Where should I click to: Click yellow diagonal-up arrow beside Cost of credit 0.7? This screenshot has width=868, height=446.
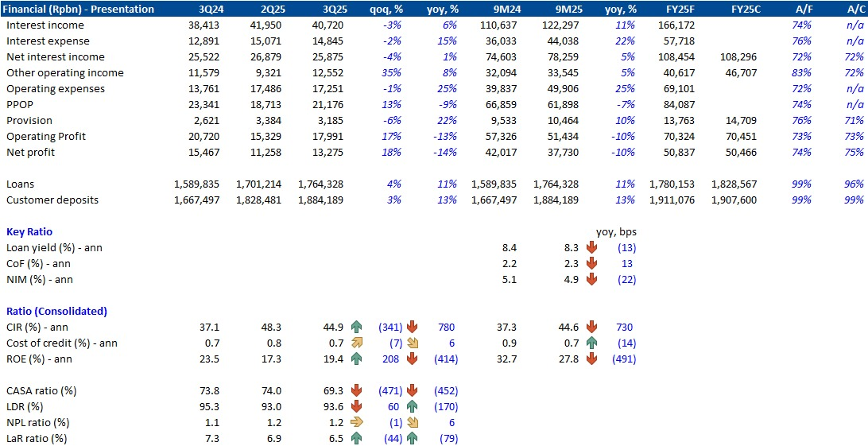(x=356, y=343)
